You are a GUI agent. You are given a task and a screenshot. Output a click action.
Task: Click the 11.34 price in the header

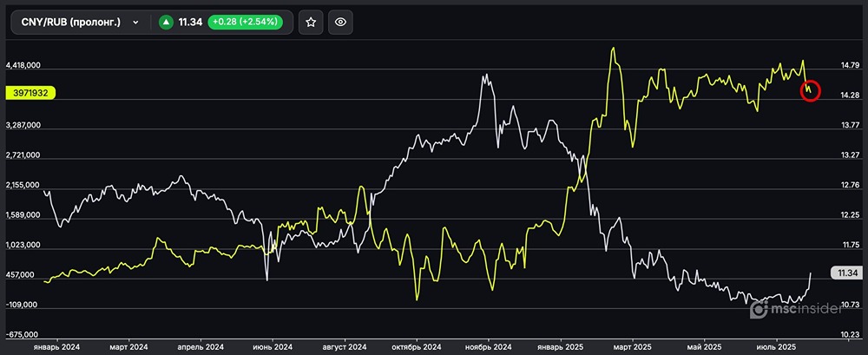pos(189,23)
